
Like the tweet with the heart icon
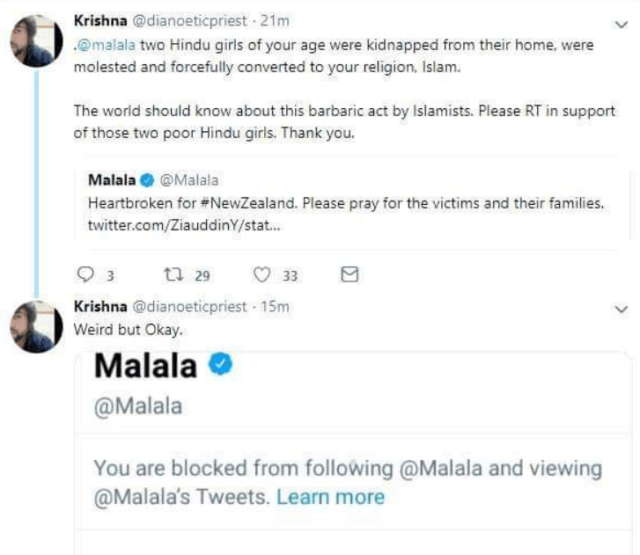264,275
